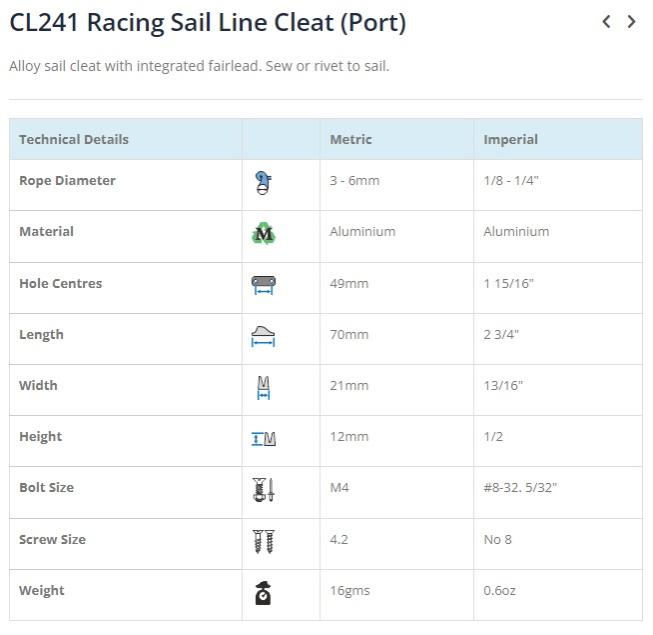
Task: Click the Metric column header
Action: [x=351, y=139]
